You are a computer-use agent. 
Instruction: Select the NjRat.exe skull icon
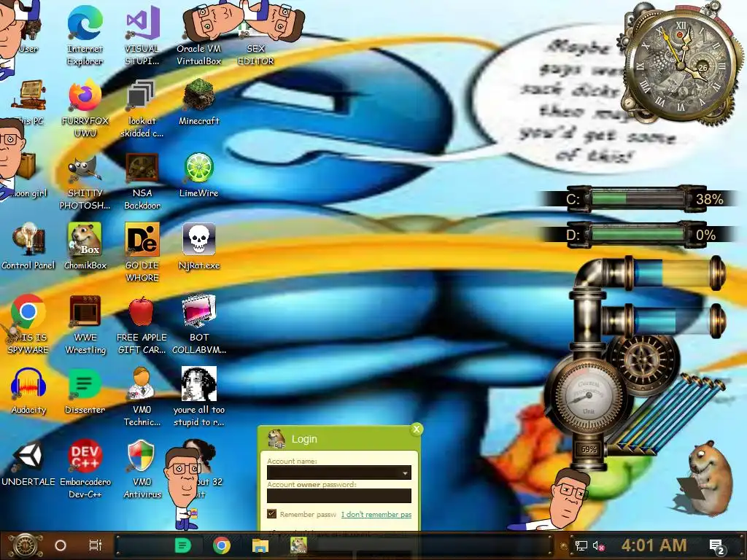coord(198,246)
